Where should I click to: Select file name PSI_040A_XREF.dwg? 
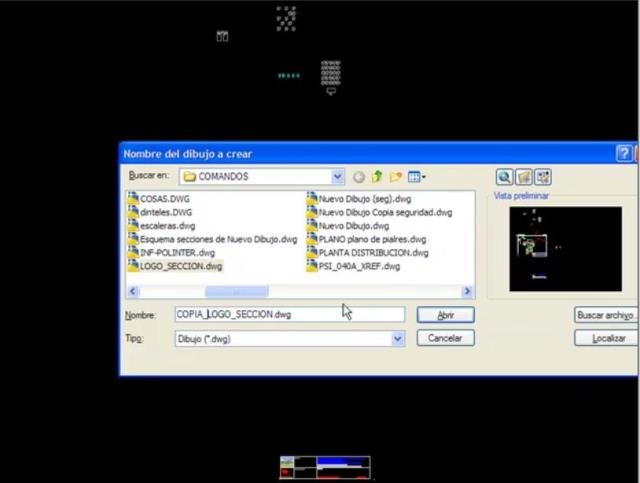pos(359,266)
